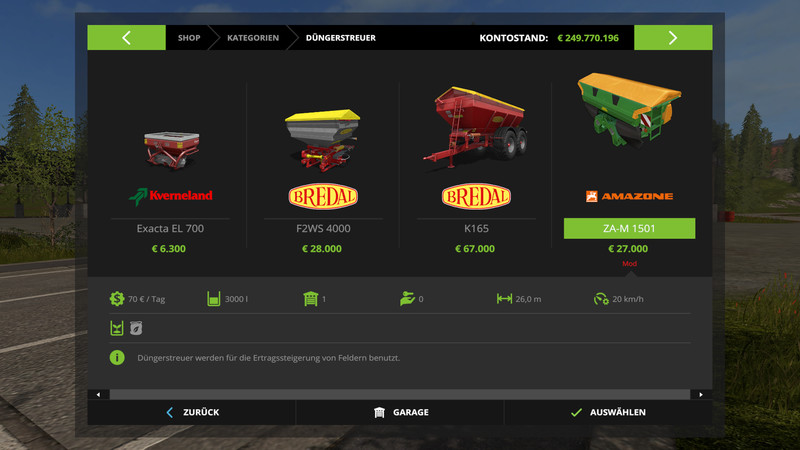Click the 3000 l capacity tank icon

(214, 298)
